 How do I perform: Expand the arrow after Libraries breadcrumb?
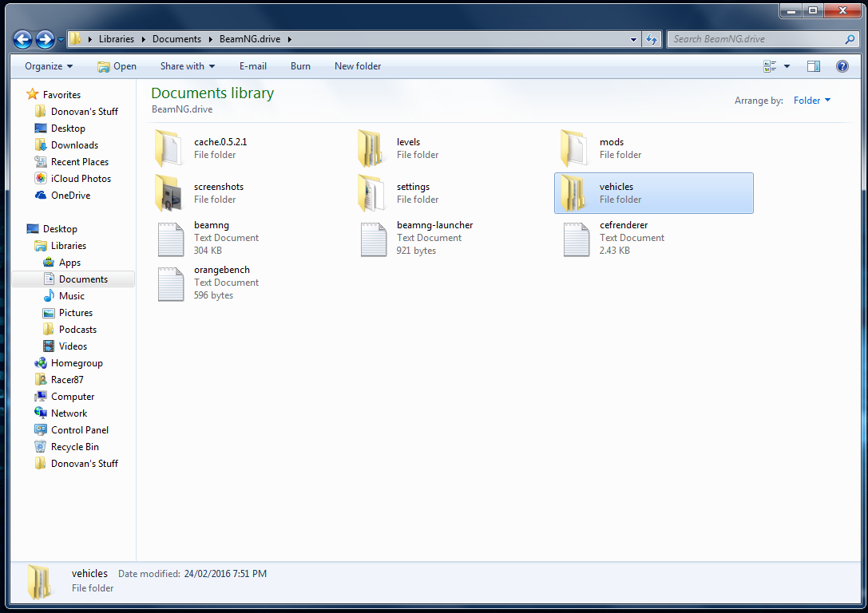pos(144,39)
